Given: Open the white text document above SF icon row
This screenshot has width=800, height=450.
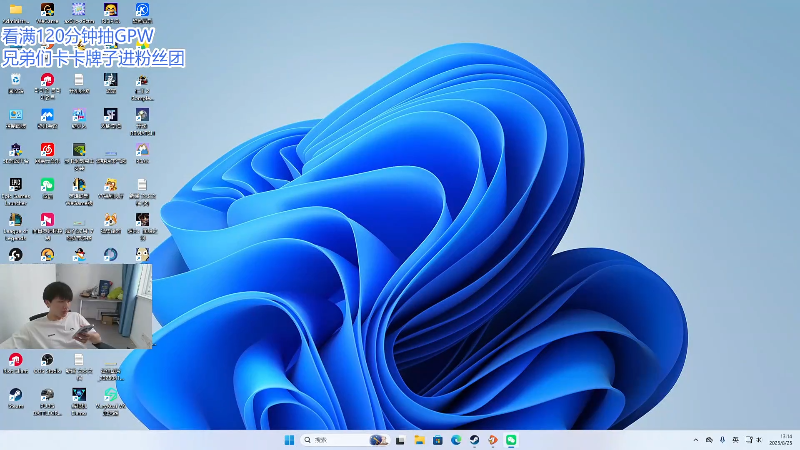Looking at the screenshot, I should coord(79,80).
